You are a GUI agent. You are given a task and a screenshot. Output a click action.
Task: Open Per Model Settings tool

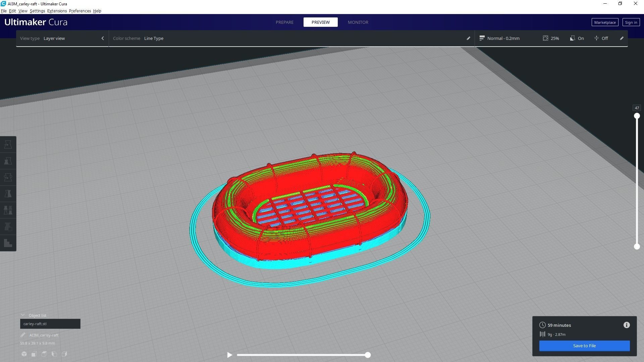click(x=8, y=210)
